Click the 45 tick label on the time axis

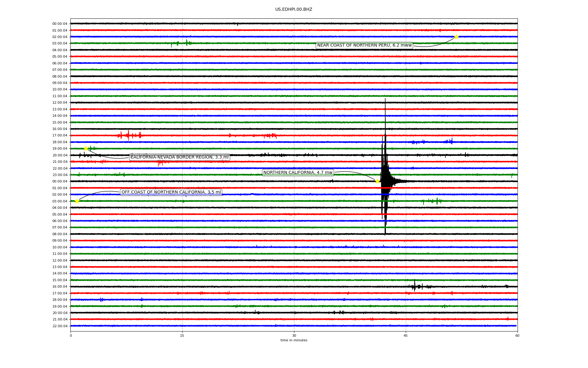(406, 335)
